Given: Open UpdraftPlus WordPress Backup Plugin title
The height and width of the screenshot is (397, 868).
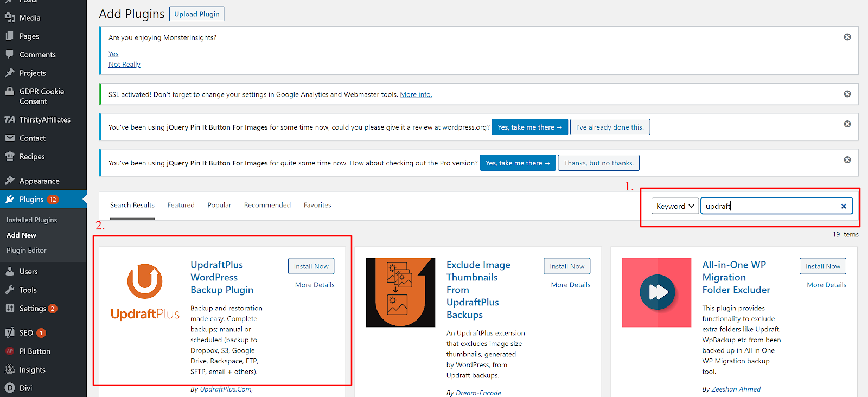Looking at the screenshot, I should 222,277.
